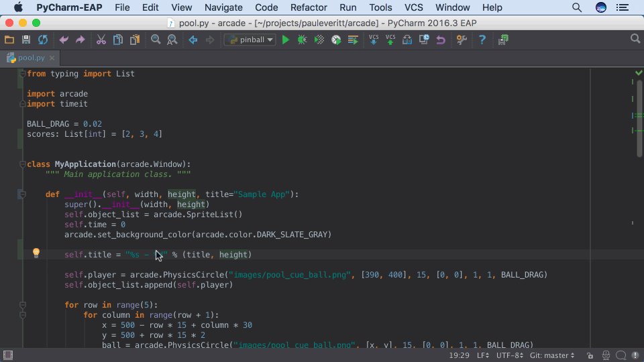Open the Code menu
The height and width of the screenshot is (362, 644).
point(266,7)
